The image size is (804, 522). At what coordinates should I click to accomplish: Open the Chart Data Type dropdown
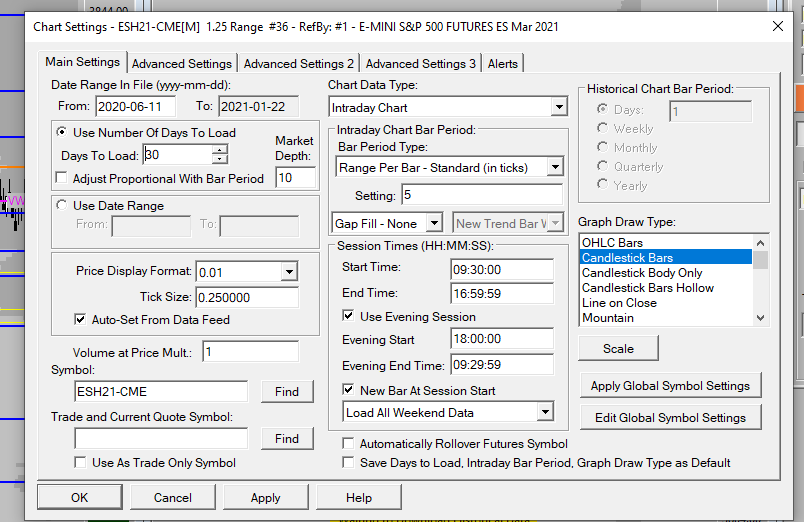(x=559, y=107)
